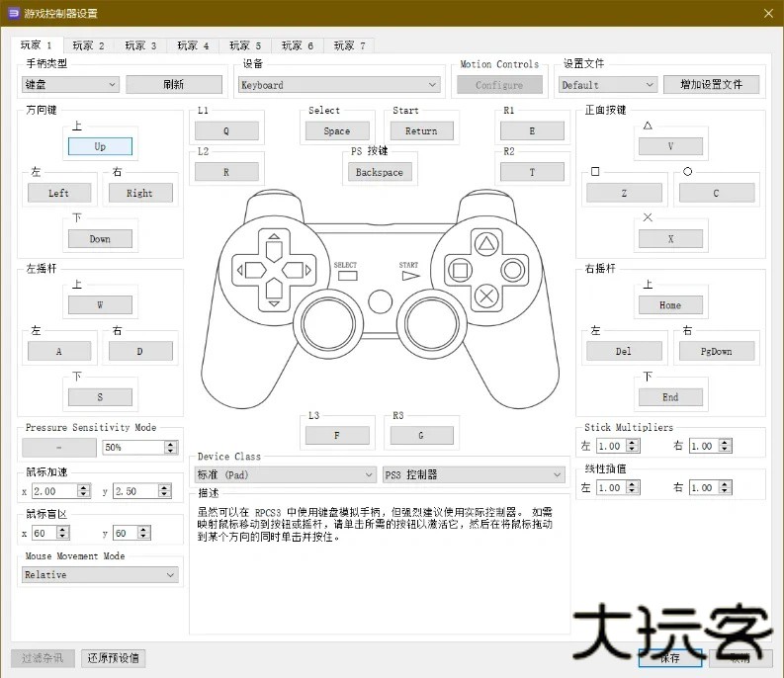
Task: Click the R1 mapping button E
Action: [532, 131]
